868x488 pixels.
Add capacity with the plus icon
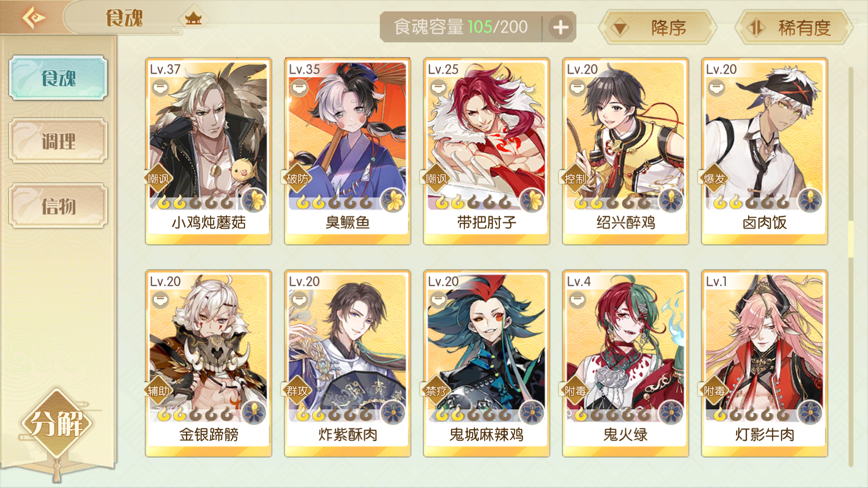point(561,27)
